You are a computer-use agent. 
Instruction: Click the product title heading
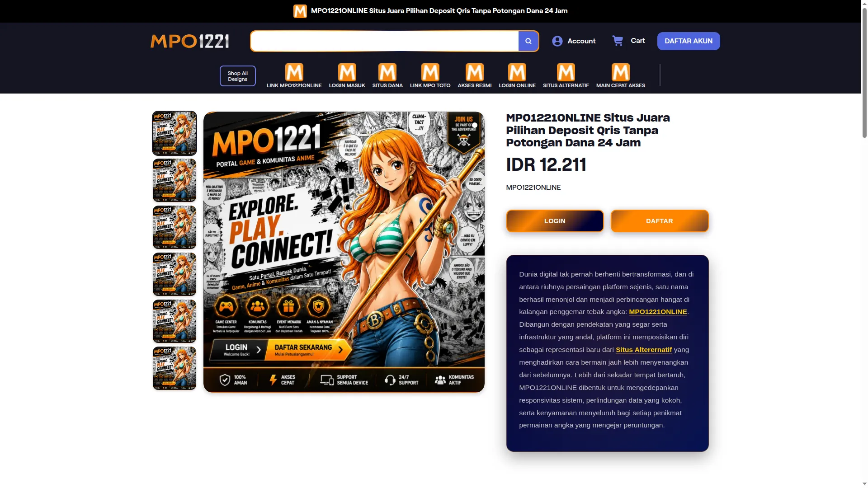tap(588, 130)
